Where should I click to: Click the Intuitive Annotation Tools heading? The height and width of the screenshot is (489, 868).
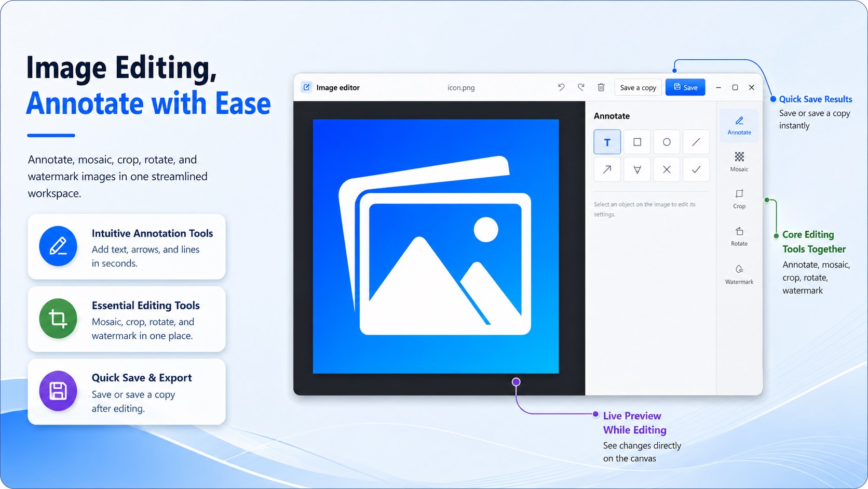tap(153, 233)
